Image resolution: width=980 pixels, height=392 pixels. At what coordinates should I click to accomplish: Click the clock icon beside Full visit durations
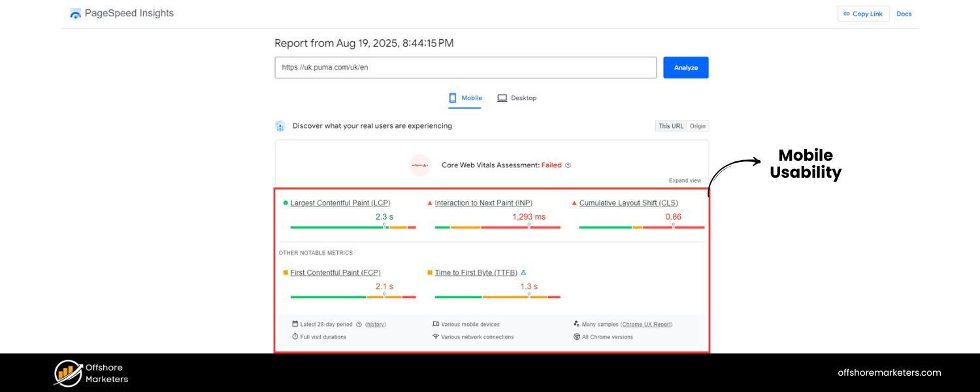[x=294, y=337]
